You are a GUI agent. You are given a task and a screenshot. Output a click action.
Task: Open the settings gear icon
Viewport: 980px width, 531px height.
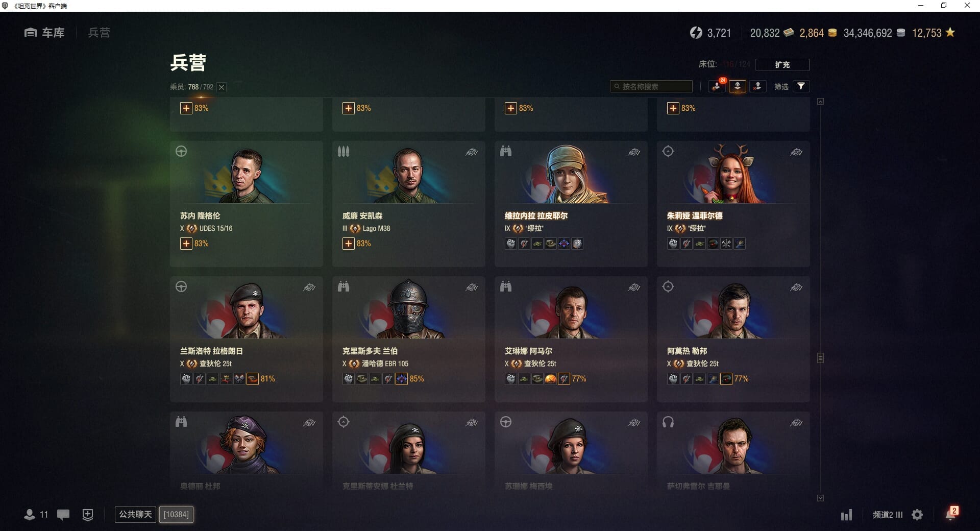coord(917,515)
